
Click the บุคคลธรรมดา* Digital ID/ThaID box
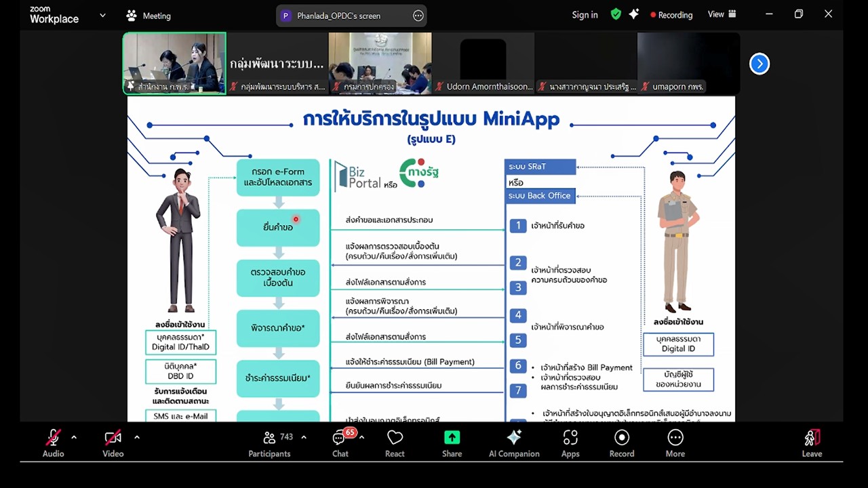[180, 342]
